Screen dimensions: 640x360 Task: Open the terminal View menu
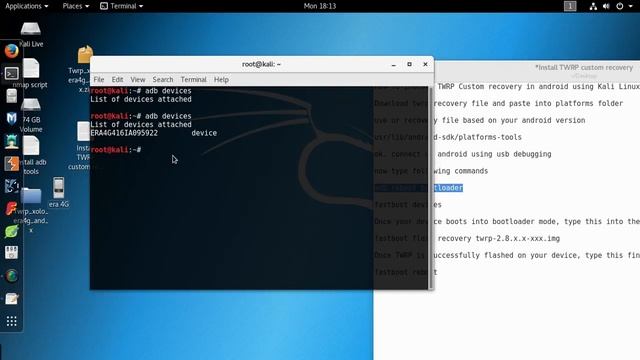138,80
